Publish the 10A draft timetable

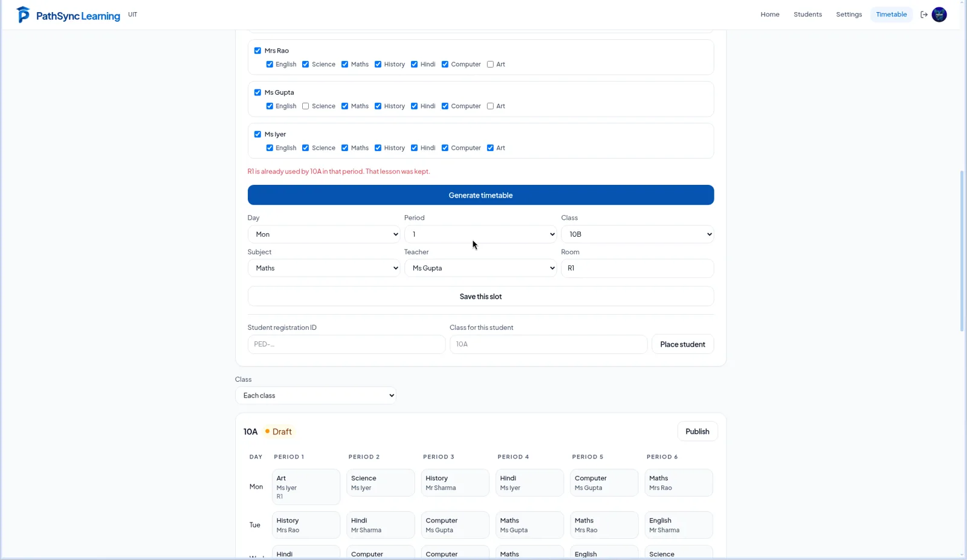click(x=697, y=431)
